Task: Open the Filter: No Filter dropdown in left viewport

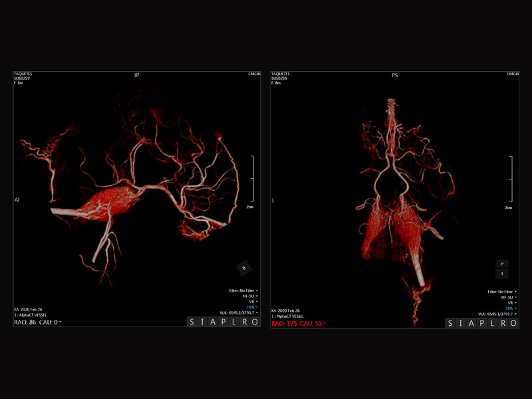Action: point(243,291)
